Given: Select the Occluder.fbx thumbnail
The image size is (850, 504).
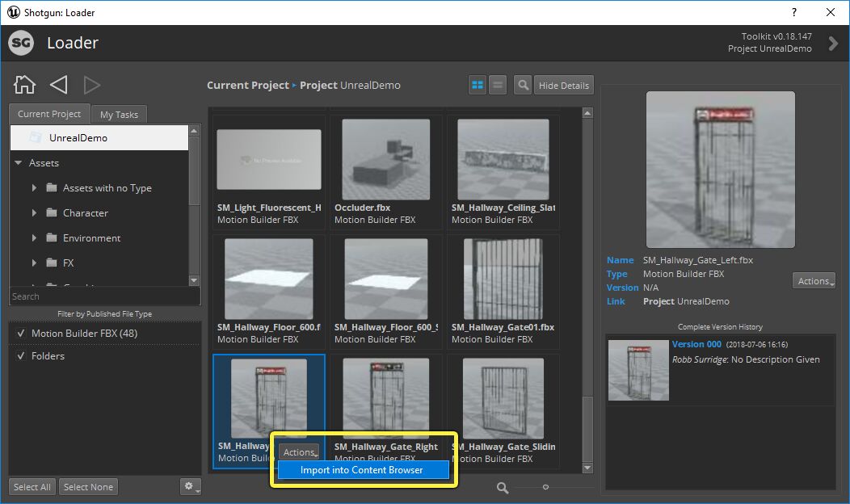Looking at the screenshot, I should [x=385, y=159].
